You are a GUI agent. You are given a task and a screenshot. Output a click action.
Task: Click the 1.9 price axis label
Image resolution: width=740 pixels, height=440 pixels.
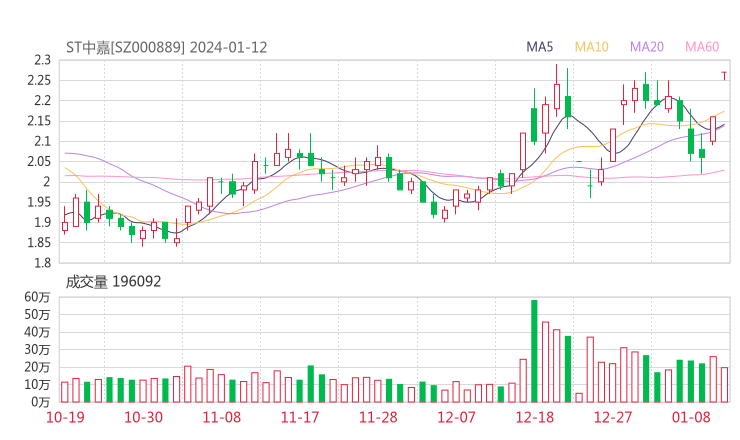42,222
